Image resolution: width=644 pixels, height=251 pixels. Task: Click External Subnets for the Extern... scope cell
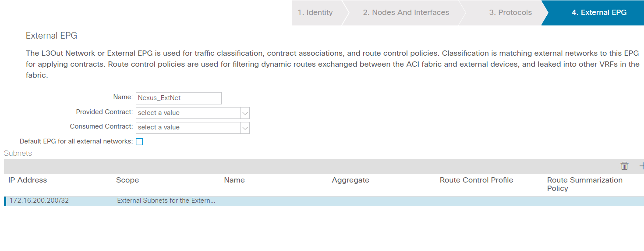tap(166, 201)
